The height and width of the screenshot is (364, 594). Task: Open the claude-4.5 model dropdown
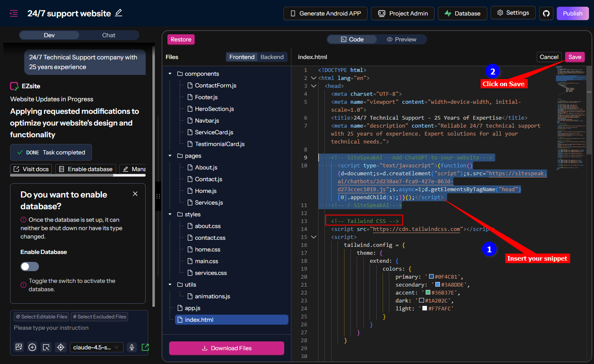96,347
